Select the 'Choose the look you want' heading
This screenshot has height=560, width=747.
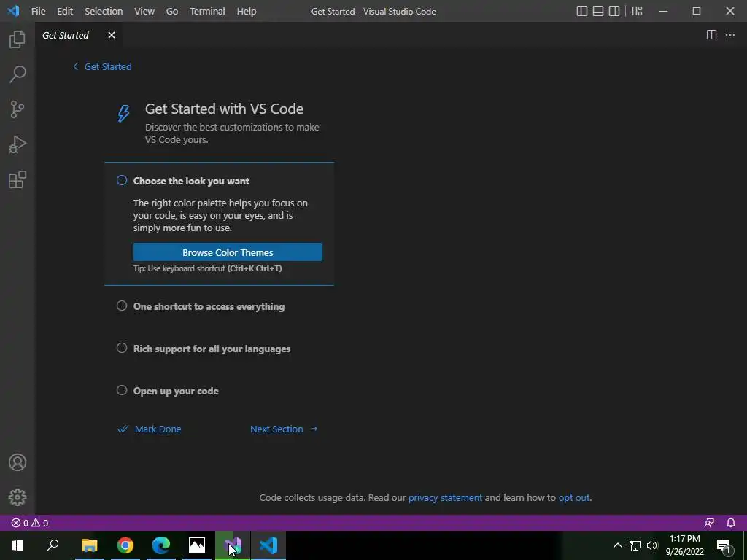tap(191, 181)
